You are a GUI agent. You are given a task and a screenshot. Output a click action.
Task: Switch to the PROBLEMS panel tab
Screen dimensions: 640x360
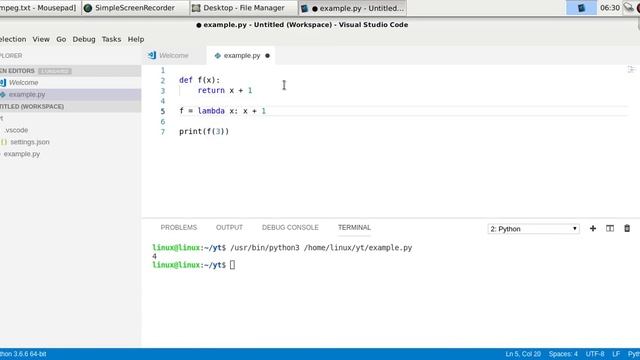(x=178, y=227)
